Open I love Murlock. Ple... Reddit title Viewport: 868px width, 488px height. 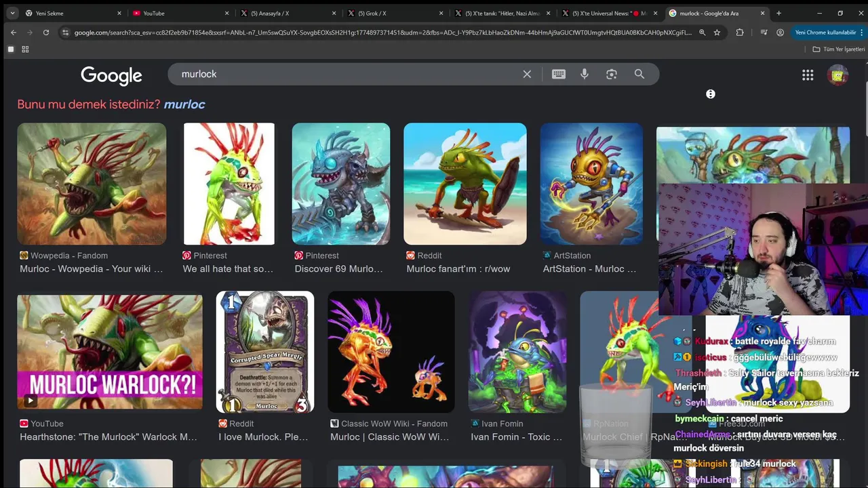point(263,437)
